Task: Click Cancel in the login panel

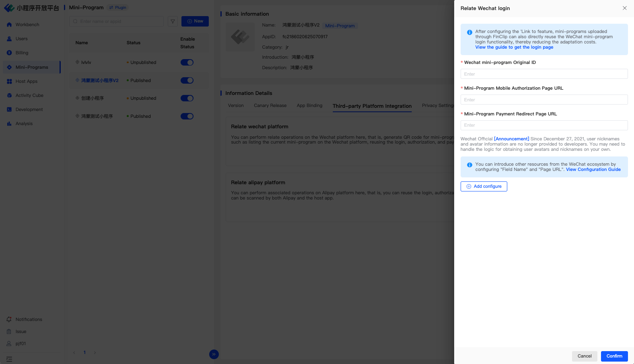Action: coord(585,356)
